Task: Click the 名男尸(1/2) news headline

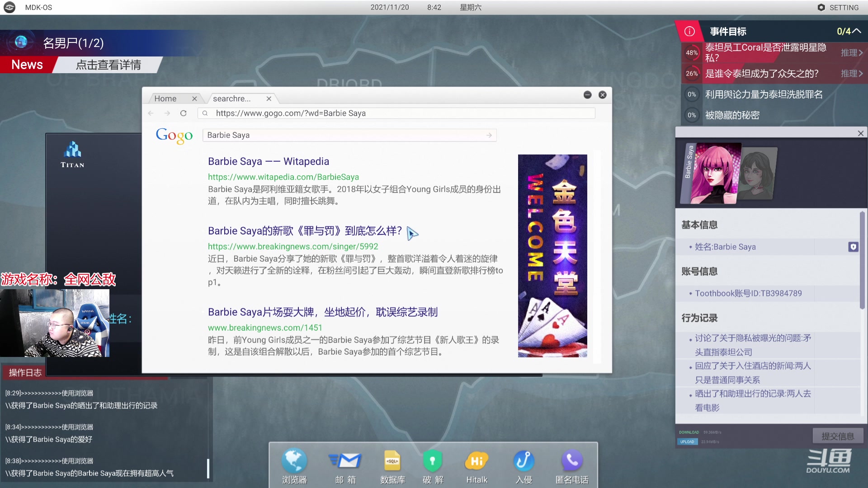Action: 73,43
